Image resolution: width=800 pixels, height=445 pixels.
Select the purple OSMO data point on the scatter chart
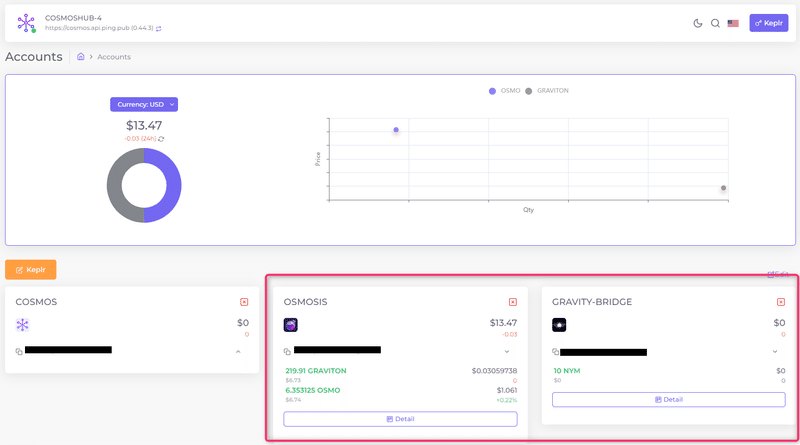coord(396,130)
